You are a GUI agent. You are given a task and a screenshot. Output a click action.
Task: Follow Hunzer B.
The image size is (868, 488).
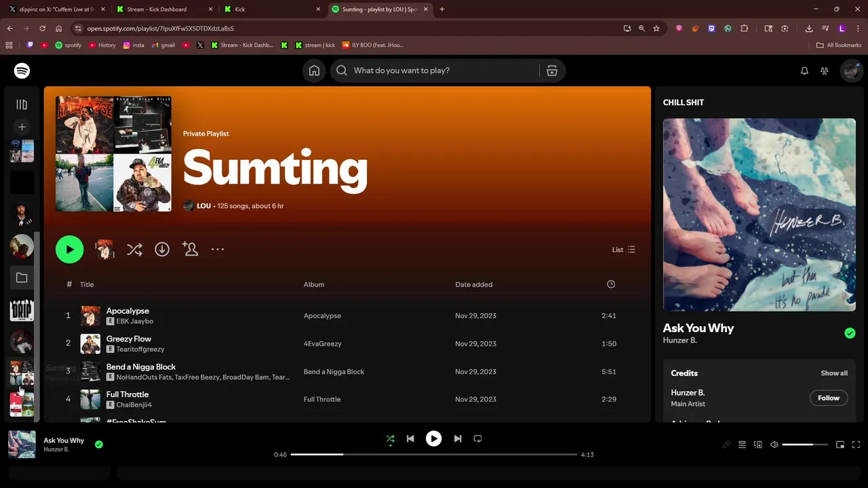(x=829, y=398)
